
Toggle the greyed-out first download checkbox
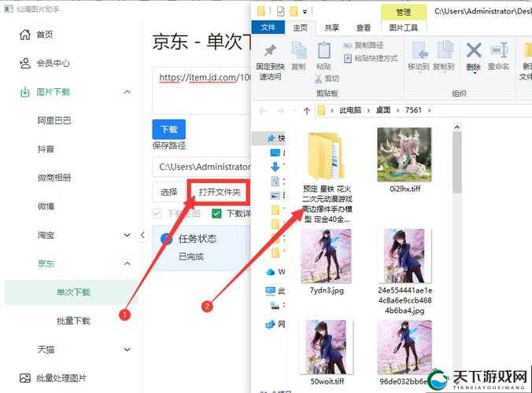tap(157, 214)
